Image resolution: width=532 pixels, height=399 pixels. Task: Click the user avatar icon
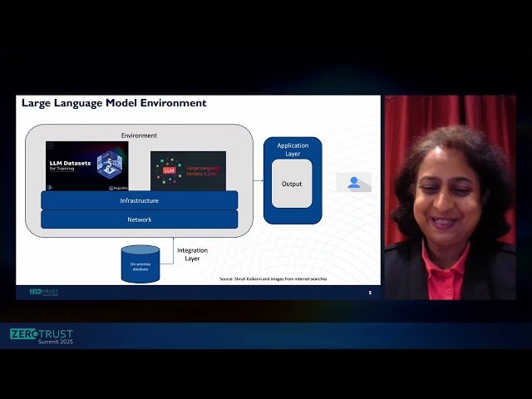tap(354, 183)
